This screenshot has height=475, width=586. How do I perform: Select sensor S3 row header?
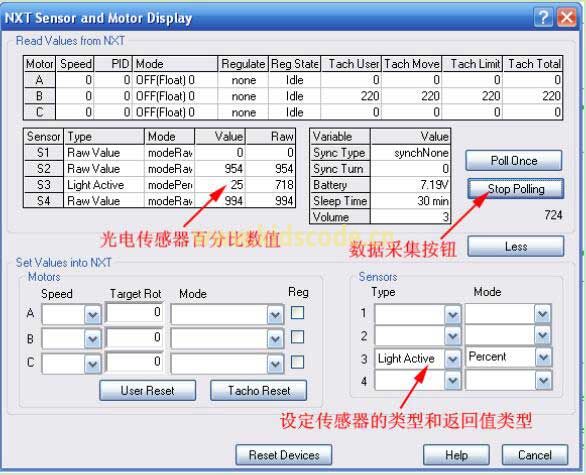(x=43, y=185)
